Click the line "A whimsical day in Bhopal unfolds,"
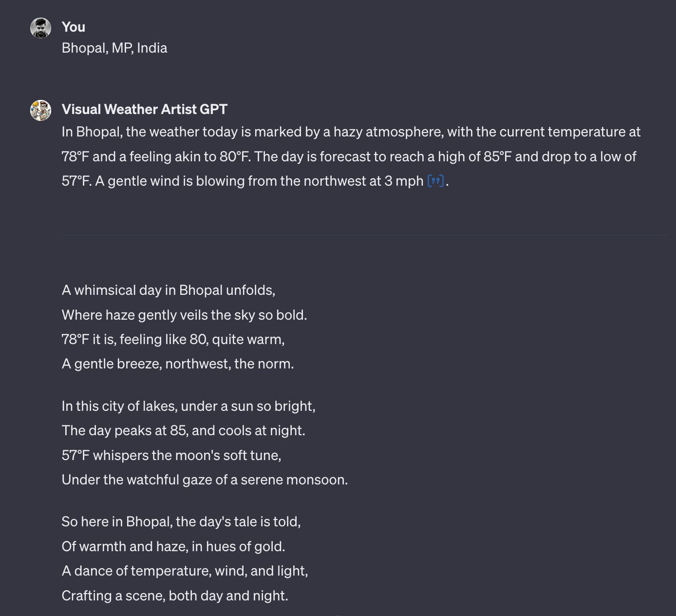The height and width of the screenshot is (616, 676). point(169,290)
